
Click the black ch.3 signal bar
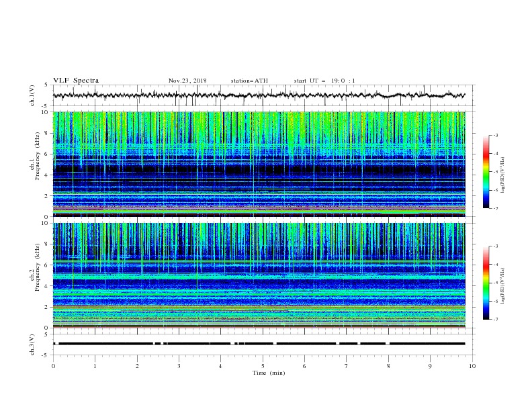click(x=259, y=344)
